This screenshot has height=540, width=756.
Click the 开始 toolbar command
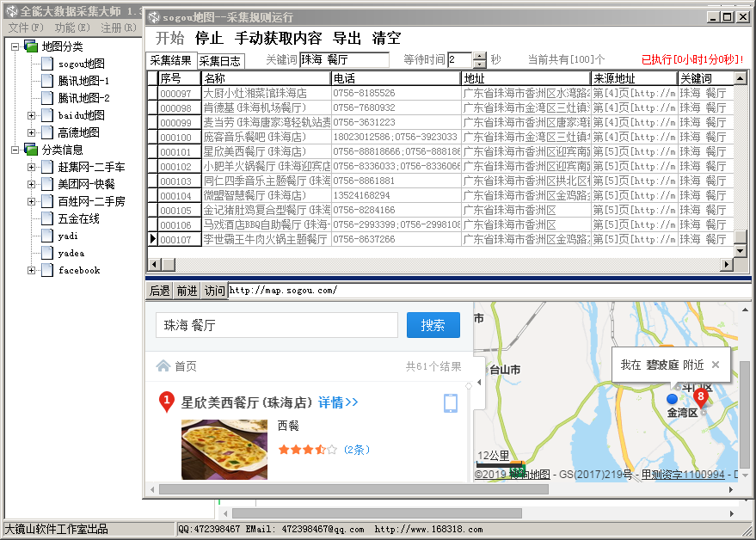[x=169, y=38]
